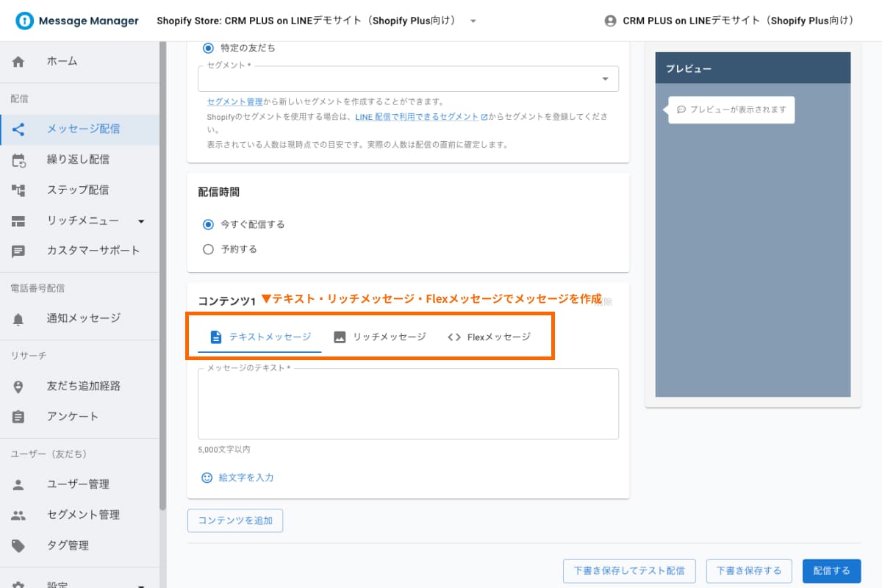Open ユーザー管理 in the sidebar
The height and width of the screenshot is (588, 882).
(x=79, y=484)
